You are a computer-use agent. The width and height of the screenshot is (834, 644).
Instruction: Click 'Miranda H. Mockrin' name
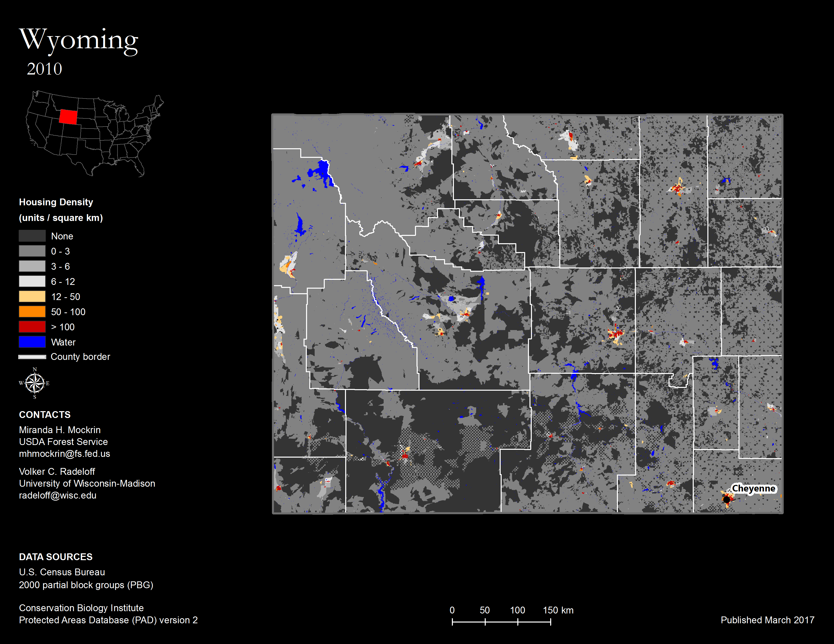pos(60,430)
